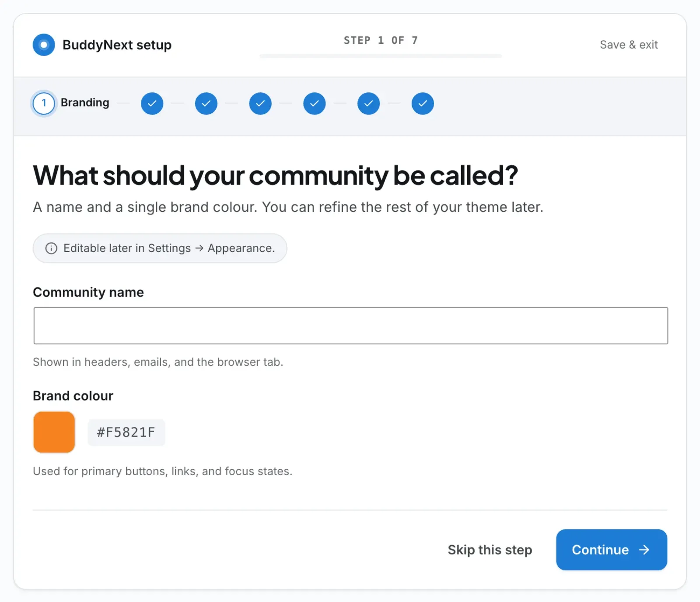The image size is (700, 602).
Task: Click 'A name and a single brand colour' subtitle
Action: 288,207
